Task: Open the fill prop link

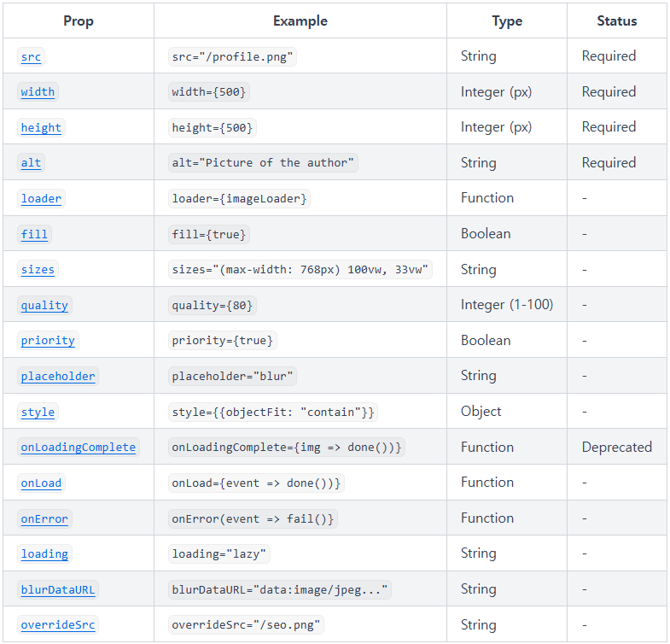Action: (x=34, y=234)
